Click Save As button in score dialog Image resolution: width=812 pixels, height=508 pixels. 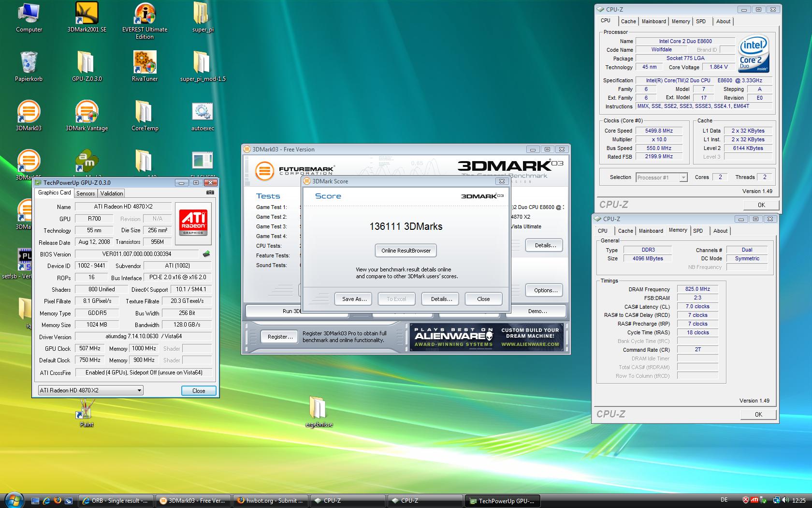[354, 299]
